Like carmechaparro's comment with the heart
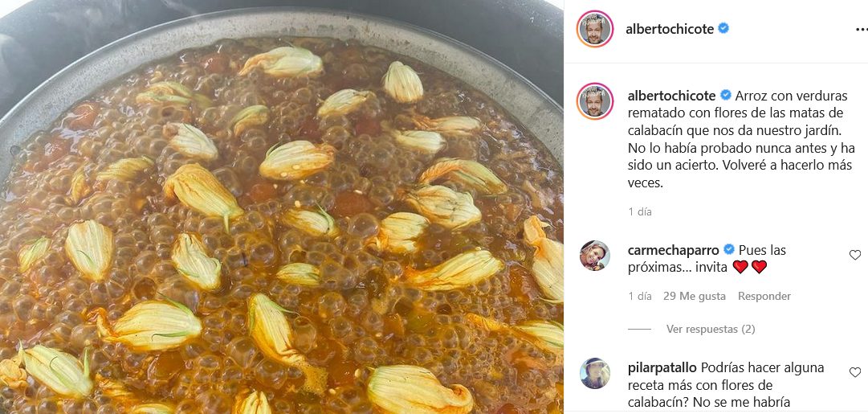Screen dimensions: 868x414 coord(854,255)
